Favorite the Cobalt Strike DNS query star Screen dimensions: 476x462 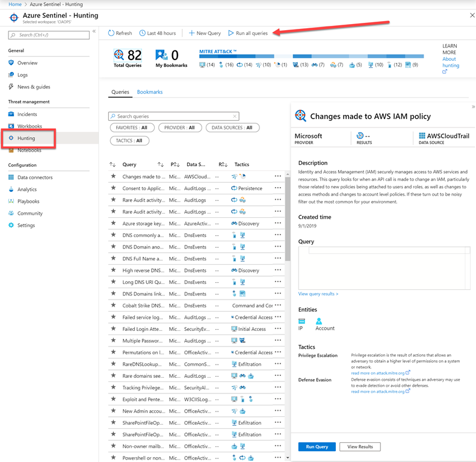(113, 306)
